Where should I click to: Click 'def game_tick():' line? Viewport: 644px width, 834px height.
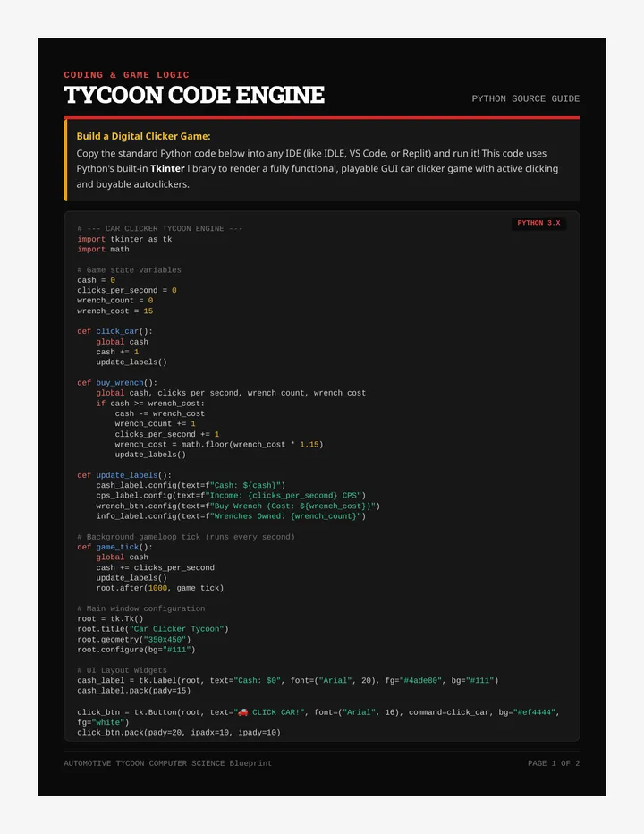[114, 548]
